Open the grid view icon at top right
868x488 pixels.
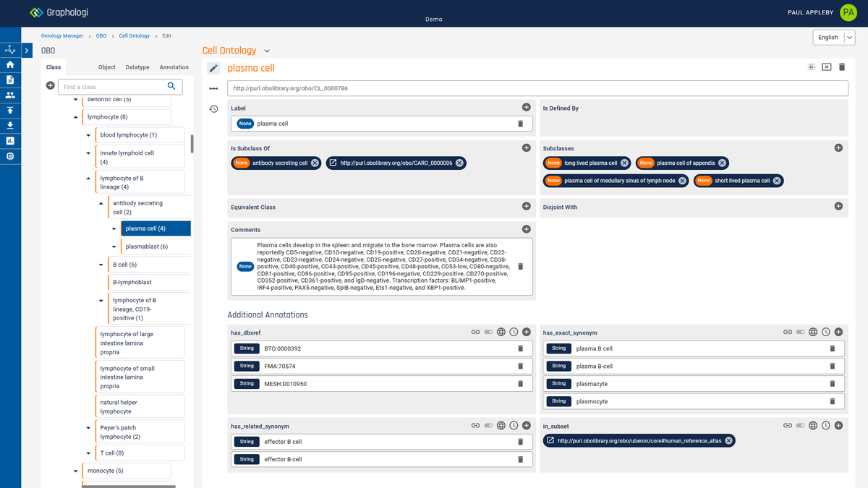(x=812, y=67)
